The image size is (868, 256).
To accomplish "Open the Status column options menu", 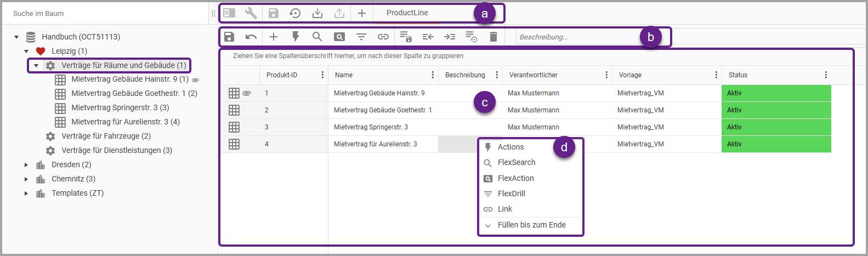I will click(x=826, y=75).
